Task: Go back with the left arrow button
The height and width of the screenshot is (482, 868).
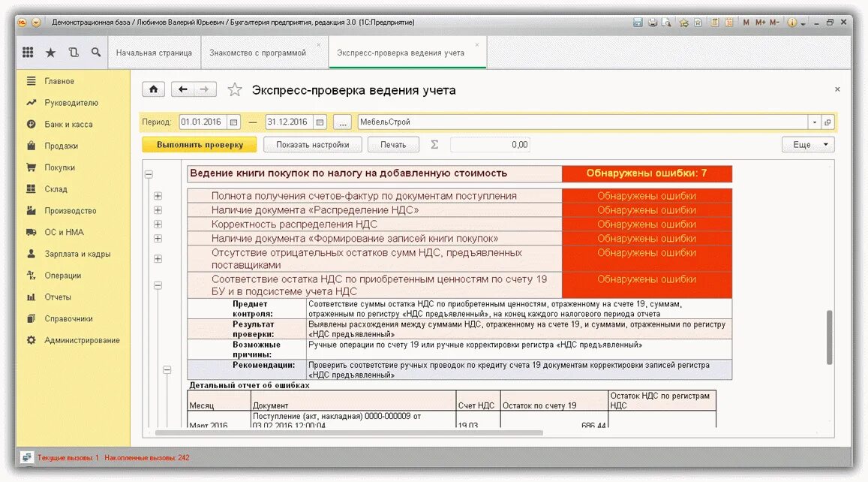Action: [x=183, y=89]
